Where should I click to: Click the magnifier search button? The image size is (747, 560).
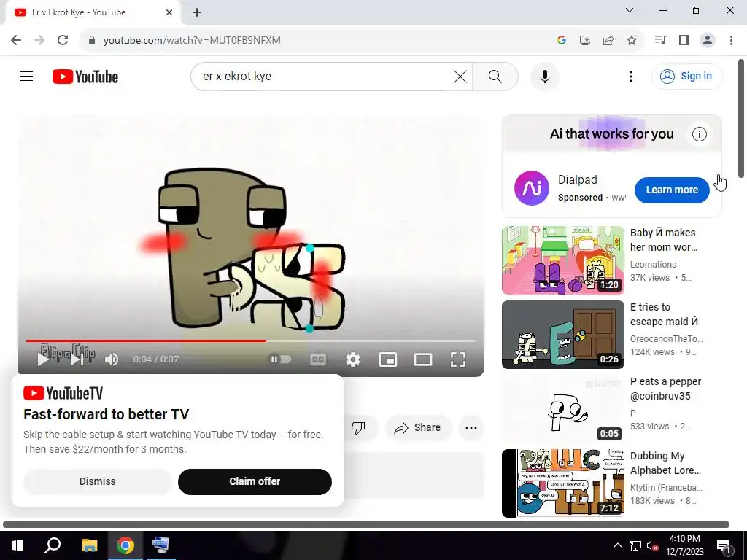tap(495, 76)
